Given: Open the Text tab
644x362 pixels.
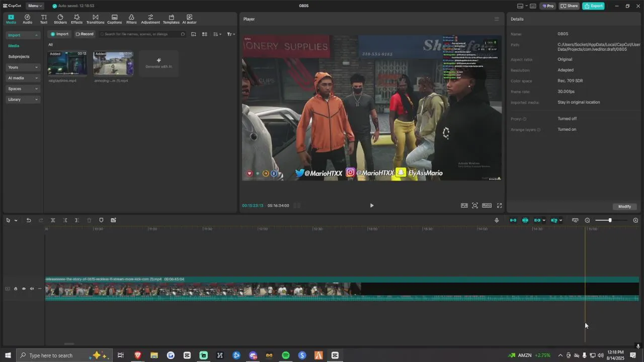Looking at the screenshot, I should pos(44,19).
